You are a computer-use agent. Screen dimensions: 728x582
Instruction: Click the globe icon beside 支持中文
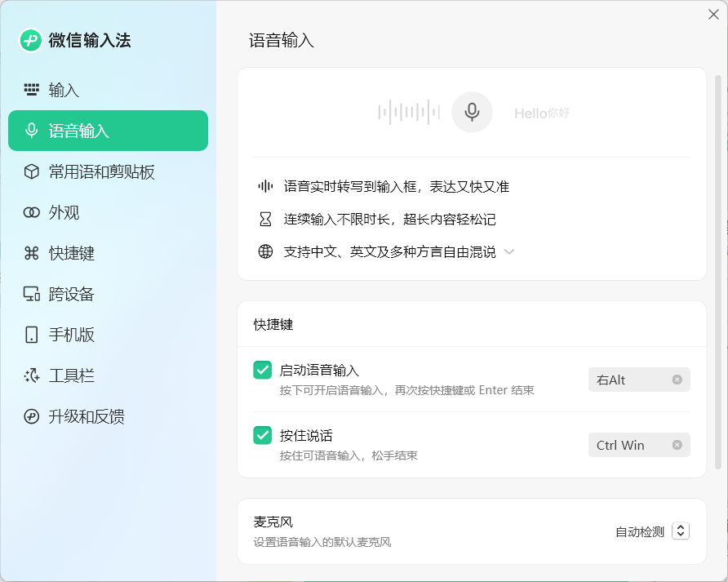coord(265,251)
